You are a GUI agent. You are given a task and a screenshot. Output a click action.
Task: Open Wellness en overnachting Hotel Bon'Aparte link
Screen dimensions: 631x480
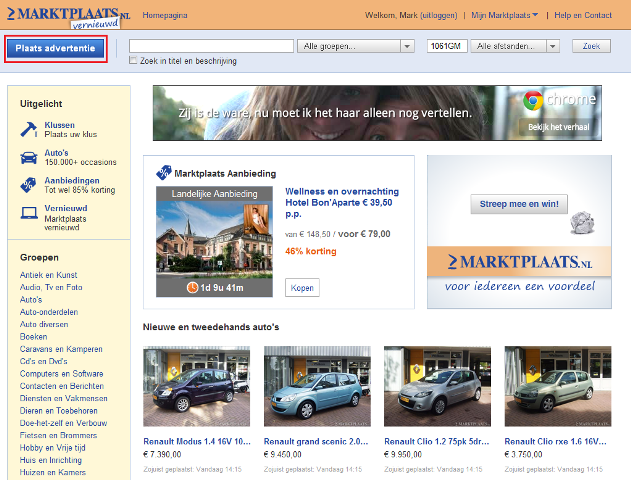342,202
